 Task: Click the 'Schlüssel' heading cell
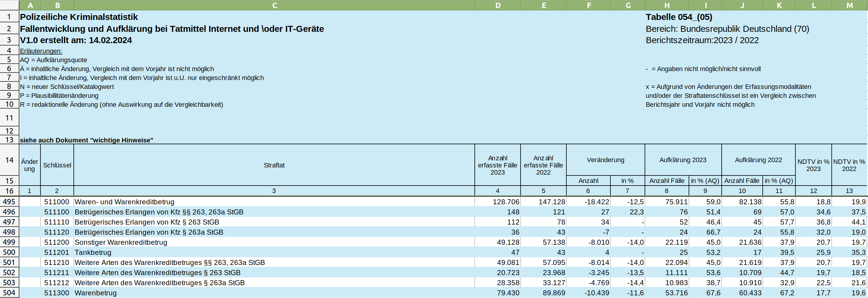[x=57, y=165]
